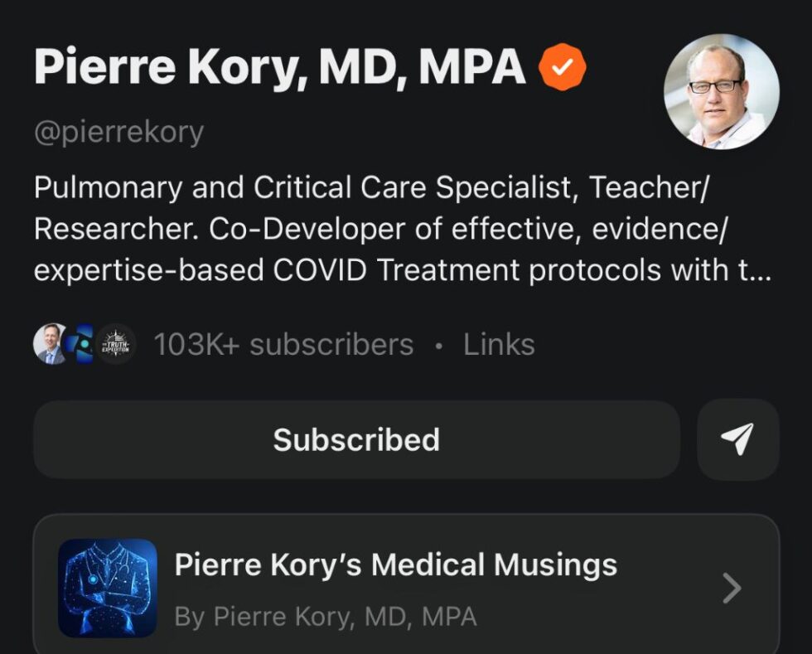812x654 pixels.
Task: Click the By Pierre Kory, MD, MPA byline
Action: pos(325,616)
